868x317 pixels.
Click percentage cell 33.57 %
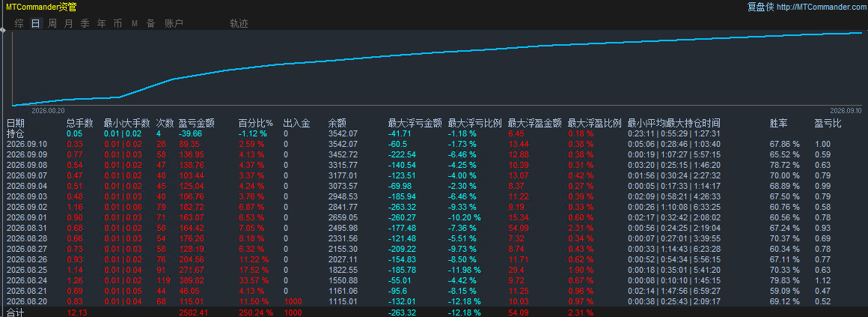point(254,280)
